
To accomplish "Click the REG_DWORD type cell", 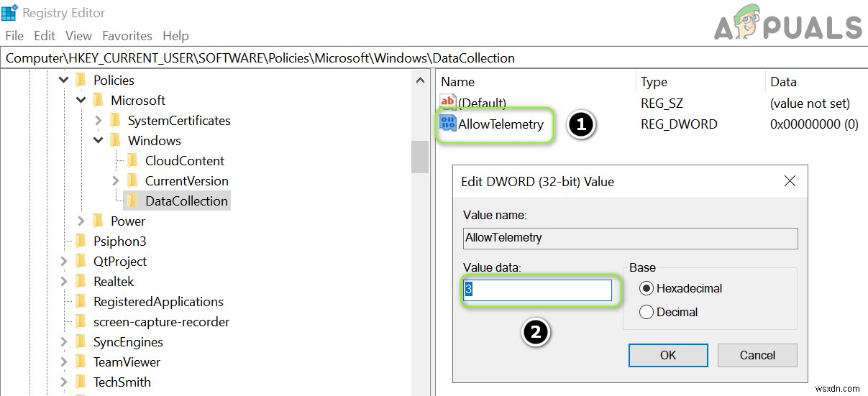I will pos(679,124).
